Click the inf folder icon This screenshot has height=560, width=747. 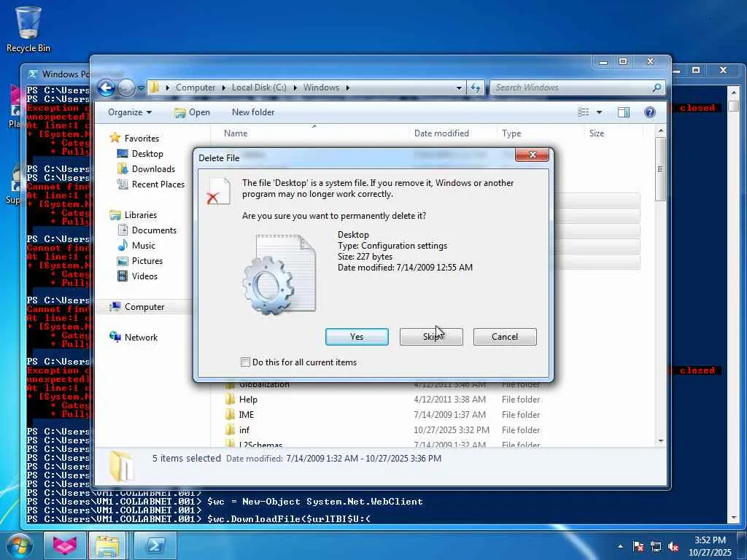(230, 429)
